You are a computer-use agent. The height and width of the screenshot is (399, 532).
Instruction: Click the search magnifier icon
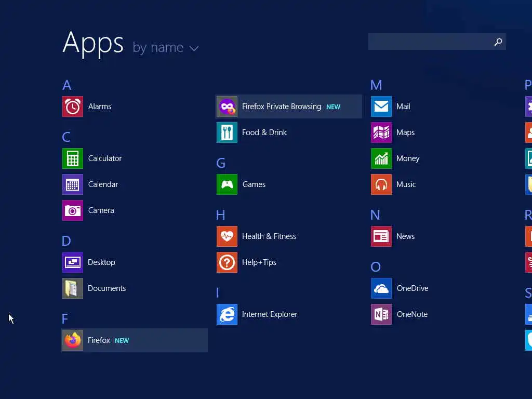click(x=498, y=42)
